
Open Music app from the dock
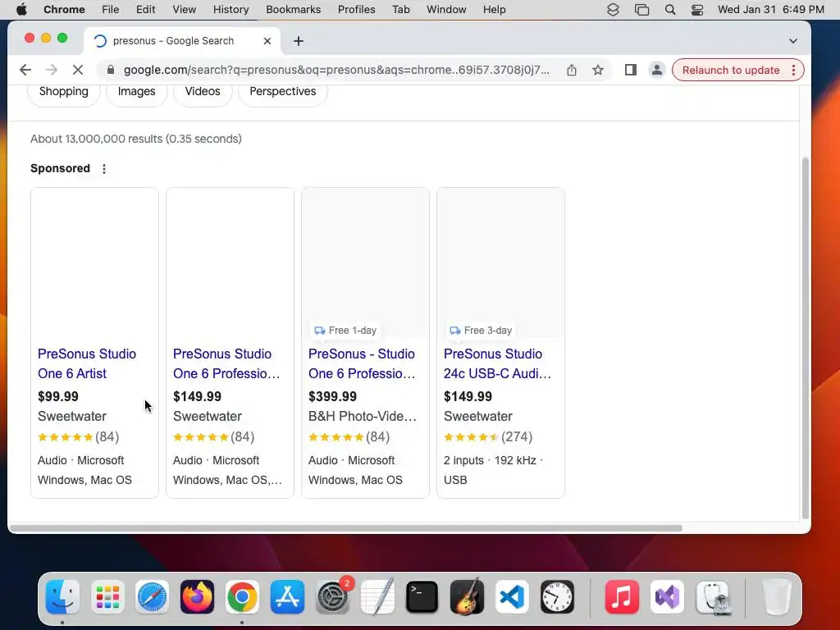pos(622,597)
